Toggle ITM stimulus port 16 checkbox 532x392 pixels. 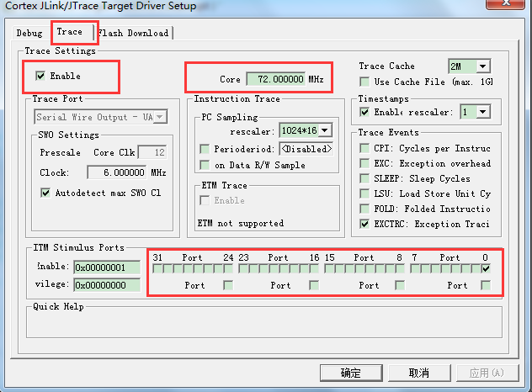pos(314,269)
